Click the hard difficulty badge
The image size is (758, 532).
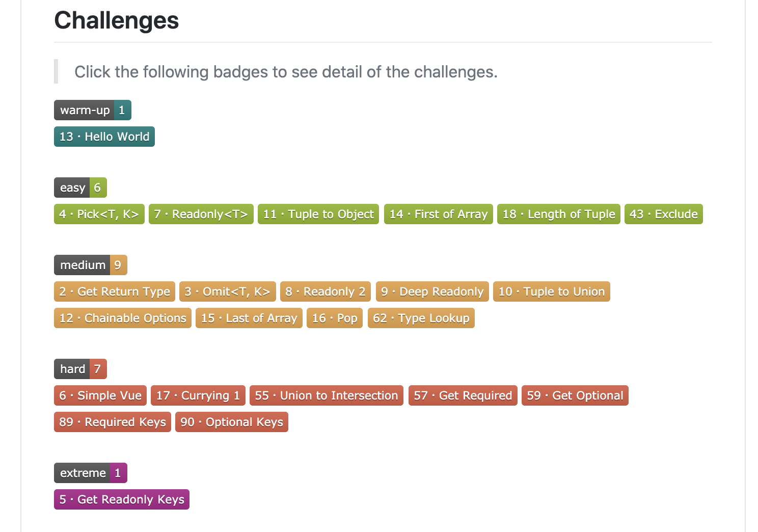[x=80, y=369]
